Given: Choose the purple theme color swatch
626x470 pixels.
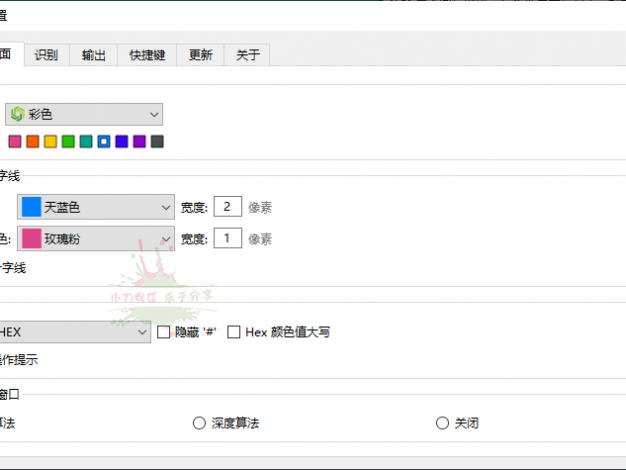Looking at the screenshot, I should 139,141.
